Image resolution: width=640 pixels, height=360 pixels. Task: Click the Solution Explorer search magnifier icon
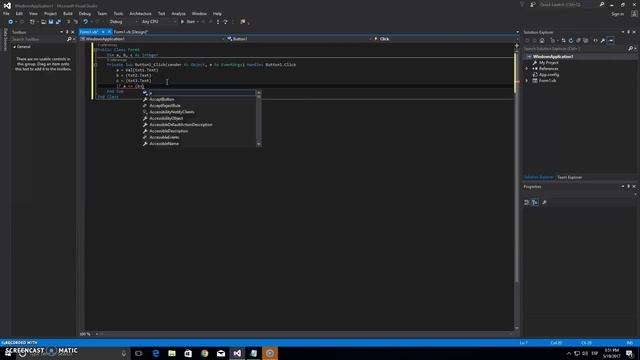tap(631, 49)
